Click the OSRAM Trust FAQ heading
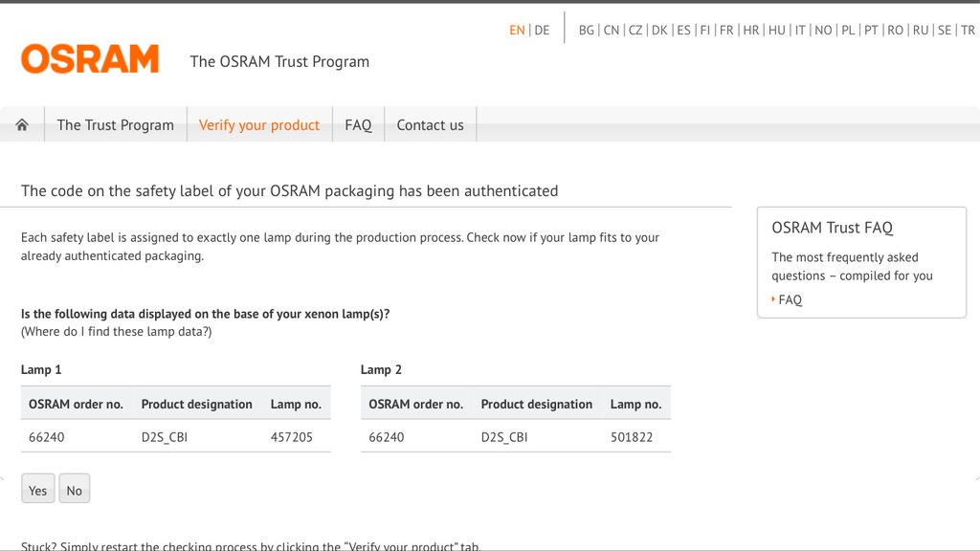The width and height of the screenshot is (980, 551). [832, 228]
